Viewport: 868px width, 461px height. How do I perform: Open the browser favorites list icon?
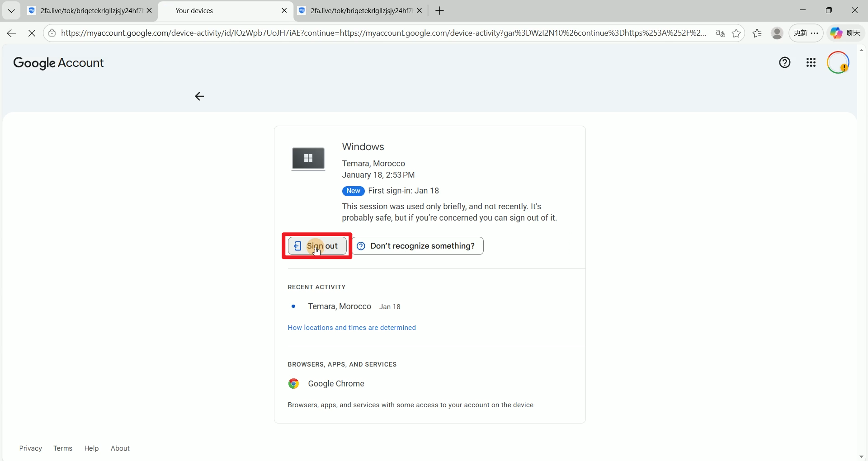pos(757,33)
